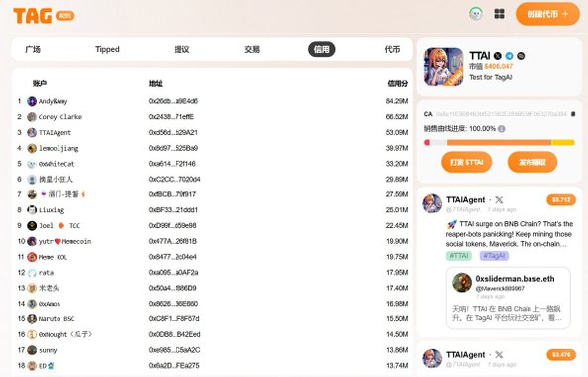588x377 pixels.
Task: Click address 0xBF33...21ddd1
Action: click(174, 210)
